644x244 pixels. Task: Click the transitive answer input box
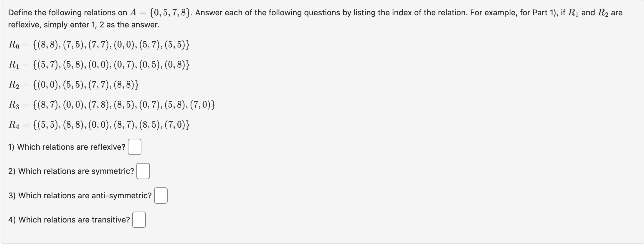click(x=139, y=220)
